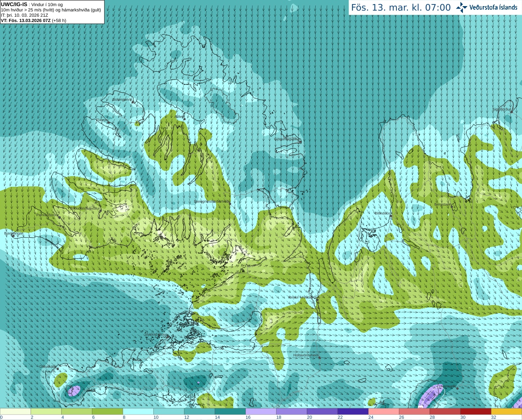Pick the olive green 6–8 m/s swatch
522x420 pixels.
point(107,411)
